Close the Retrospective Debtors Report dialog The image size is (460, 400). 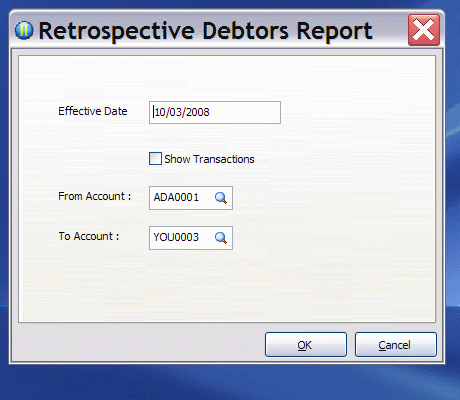pos(424,30)
